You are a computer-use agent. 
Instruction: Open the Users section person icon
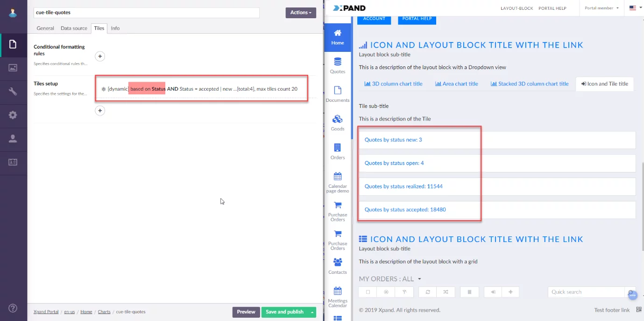tap(13, 138)
